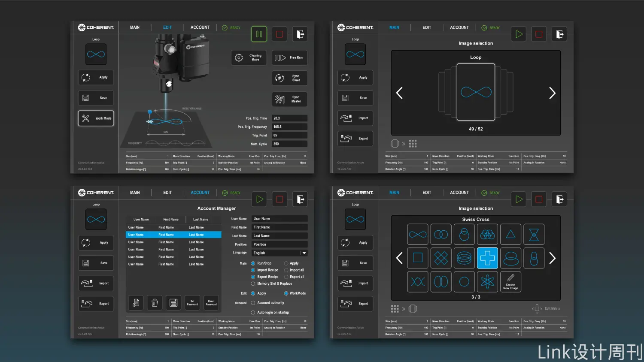The image size is (644, 362).
Task: Click the Set Password button
Action: (192, 303)
